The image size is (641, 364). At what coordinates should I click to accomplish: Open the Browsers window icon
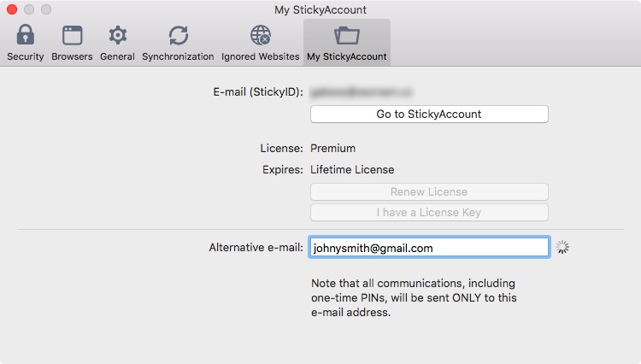click(72, 35)
